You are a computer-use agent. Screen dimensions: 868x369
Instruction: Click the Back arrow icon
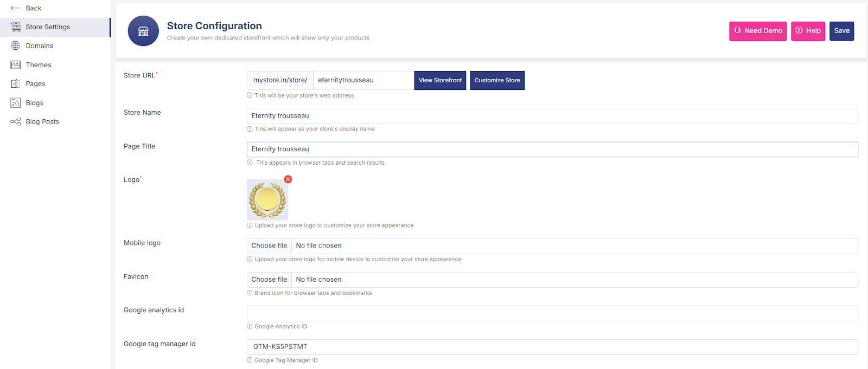tap(15, 8)
